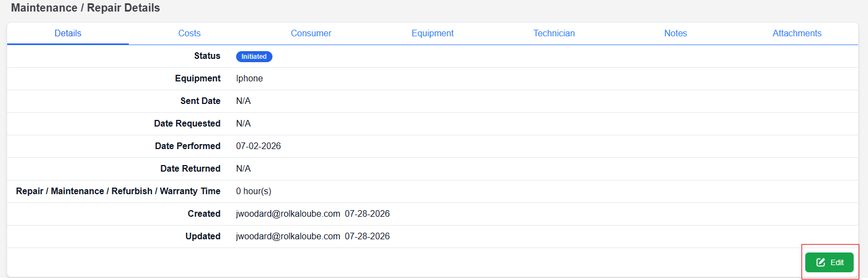The image size is (868, 280).
Task: Select the Technician tab
Action: point(554,33)
